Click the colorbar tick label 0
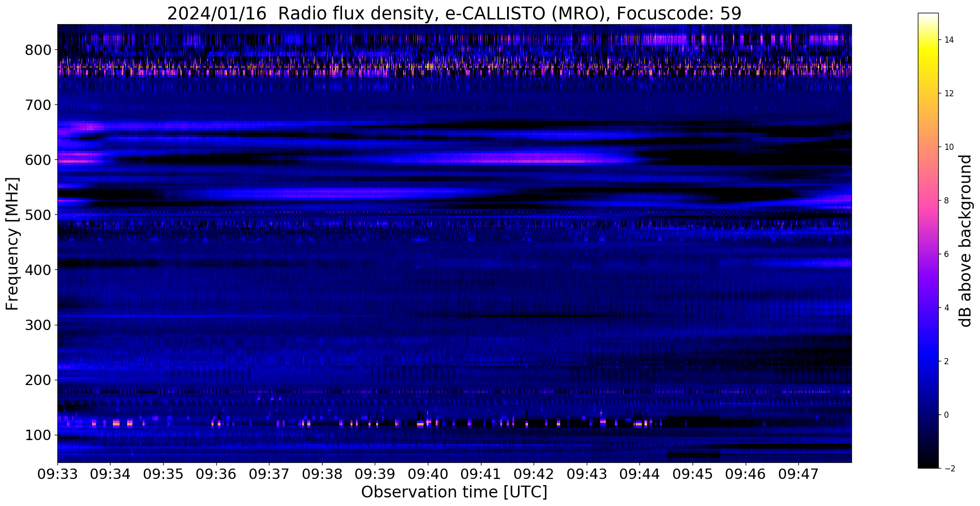Viewport: 980px width, 506px height. (x=947, y=415)
